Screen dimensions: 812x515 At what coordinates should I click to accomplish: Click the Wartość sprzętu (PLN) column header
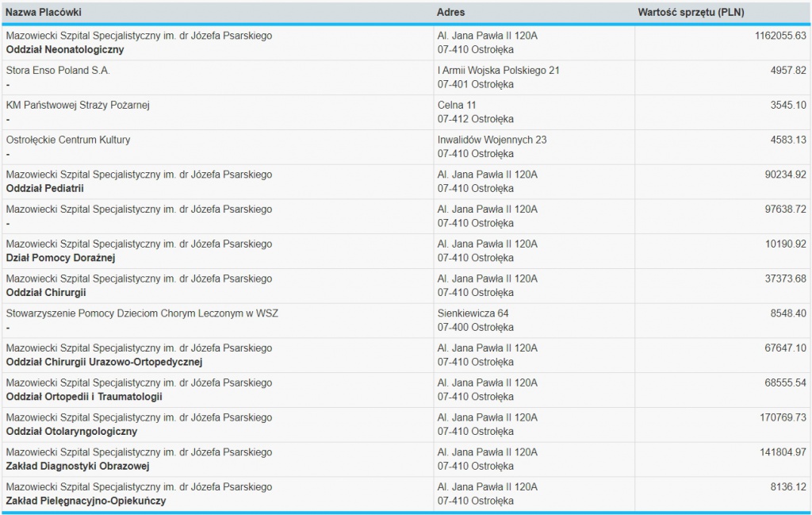click(x=691, y=12)
